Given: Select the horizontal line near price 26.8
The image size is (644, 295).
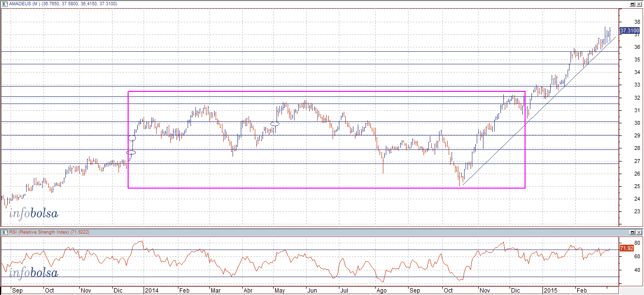Looking at the screenshot, I should (x=309, y=163).
